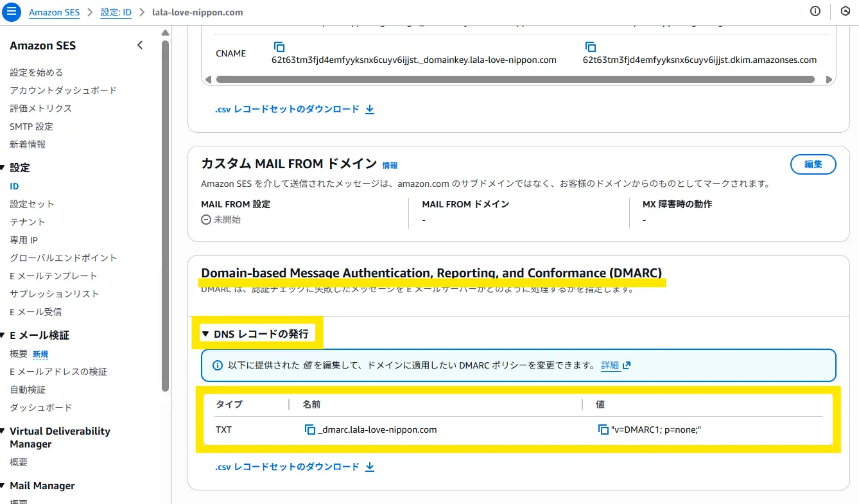The height and width of the screenshot is (504, 859).
Task: Collapse the 設定 sidebar group
Action: click(x=3, y=168)
